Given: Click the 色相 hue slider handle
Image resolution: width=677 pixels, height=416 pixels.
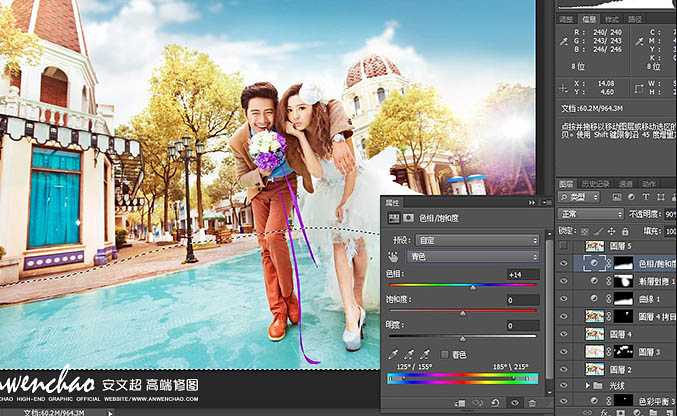Looking at the screenshot, I should (x=473, y=287).
